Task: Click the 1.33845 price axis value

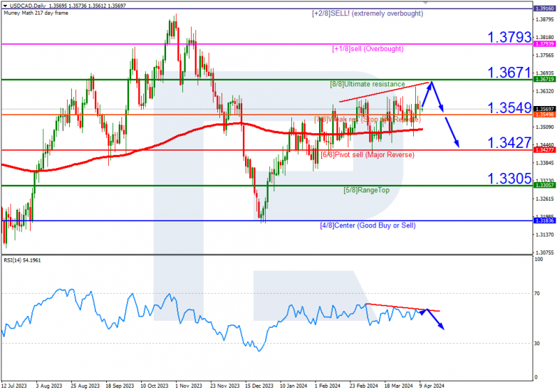Action: pyautogui.click(x=544, y=163)
